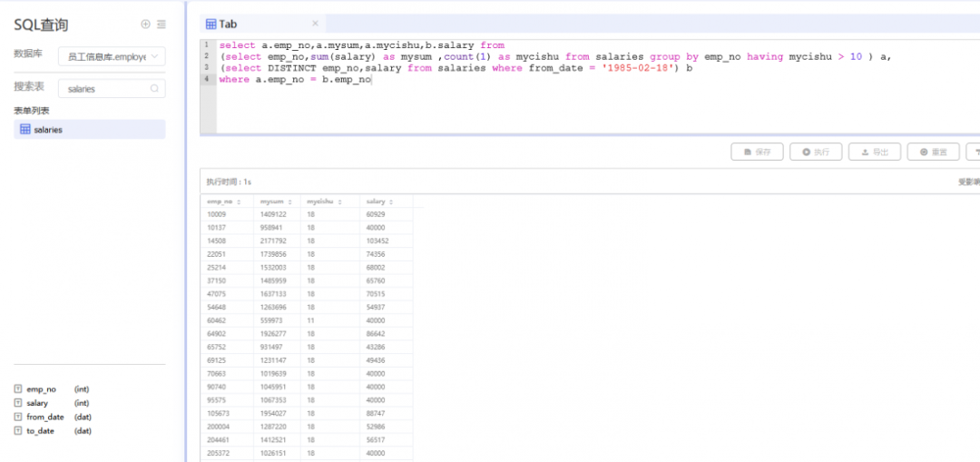Click the 重置 reset button
This screenshot has width=980, height=462.
click(x=933, y=152)
